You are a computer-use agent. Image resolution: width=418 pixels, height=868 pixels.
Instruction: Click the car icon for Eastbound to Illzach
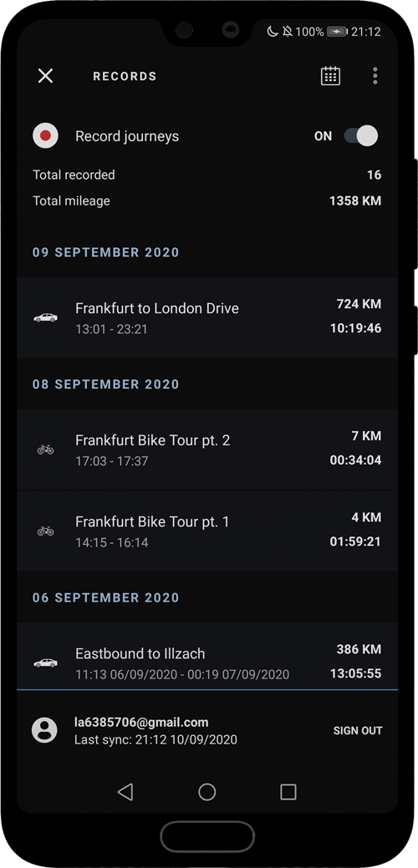[45, 662]
